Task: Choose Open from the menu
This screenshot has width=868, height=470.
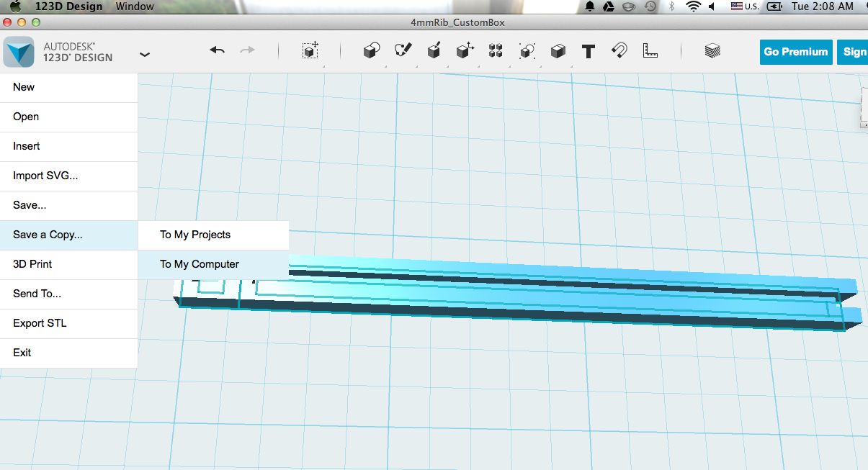Action: pos(68,117)
